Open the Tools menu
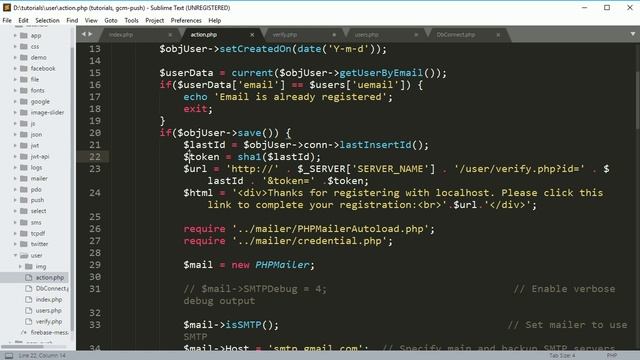 click(131, 20)
